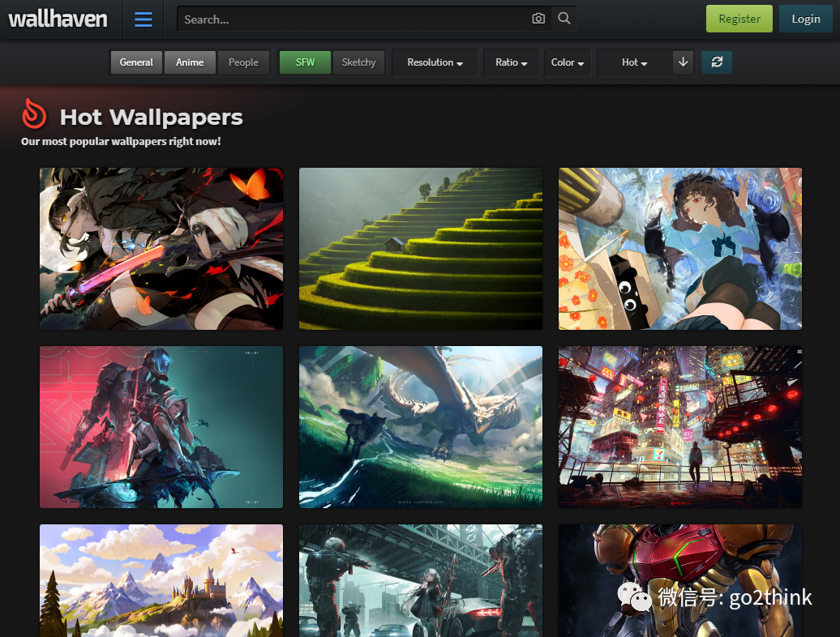Open the Hot sorting dropdown
The height and width of the screenshot is (637, 840).
(x=634, y=62)
